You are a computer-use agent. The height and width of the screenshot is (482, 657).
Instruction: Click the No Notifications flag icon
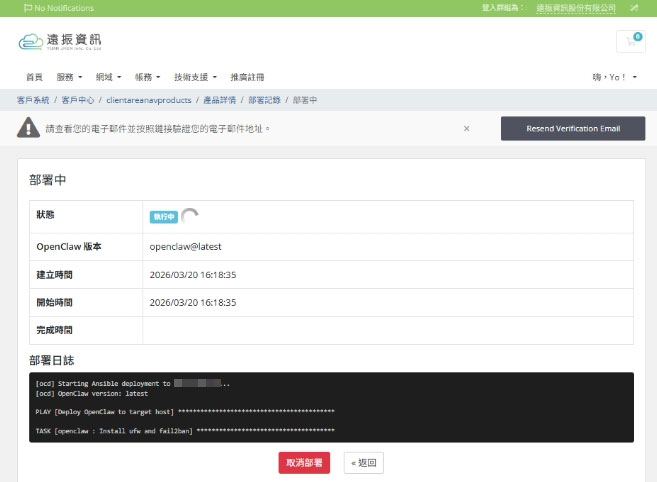(27, 8)
